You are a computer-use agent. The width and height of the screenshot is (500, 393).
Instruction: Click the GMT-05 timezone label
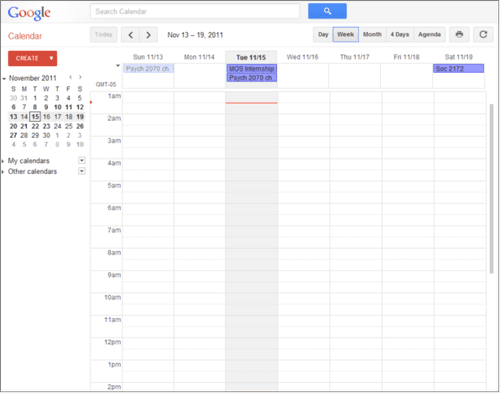coord(106,84)
